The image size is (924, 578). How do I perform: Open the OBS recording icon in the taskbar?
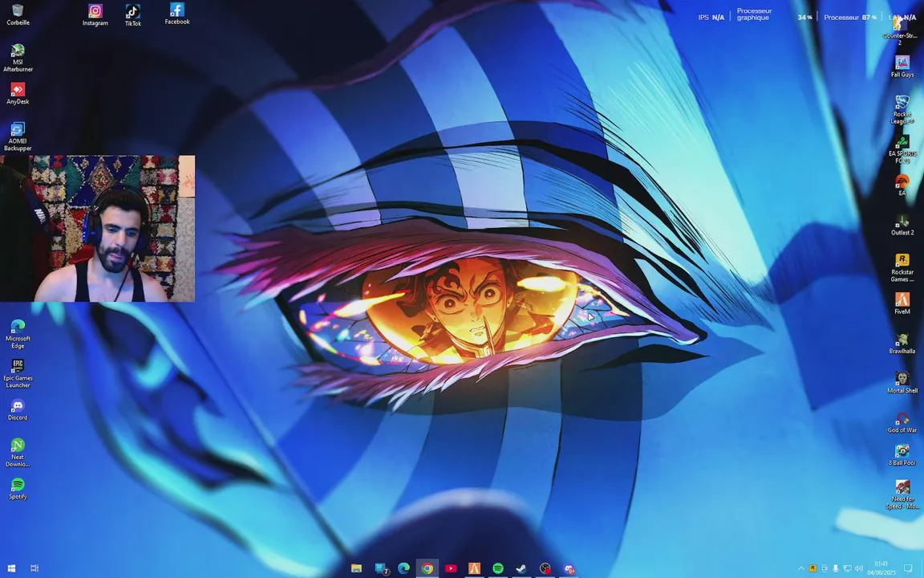[x=545, y=568]
